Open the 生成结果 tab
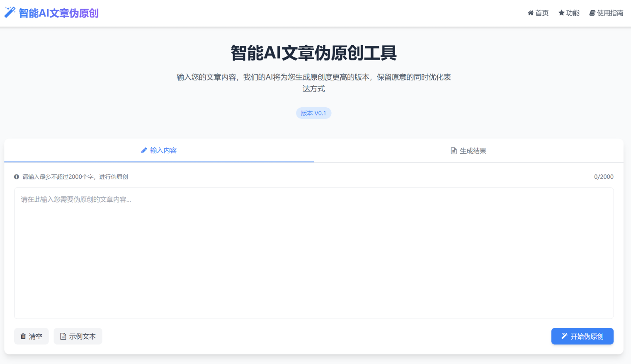This screenshot has width=631, height=364. pyautogui.click(x=468, y=151)
